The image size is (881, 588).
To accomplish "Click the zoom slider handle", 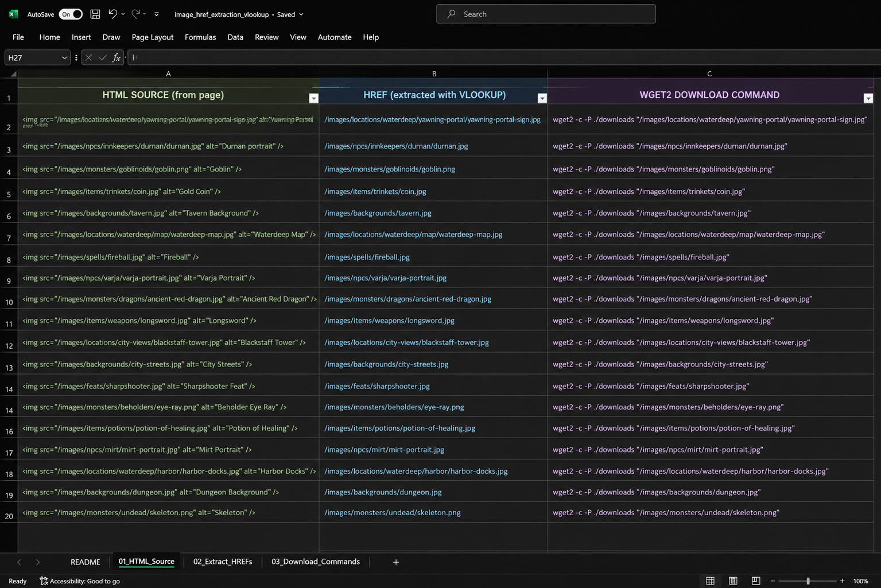I will tap(808, 581).
